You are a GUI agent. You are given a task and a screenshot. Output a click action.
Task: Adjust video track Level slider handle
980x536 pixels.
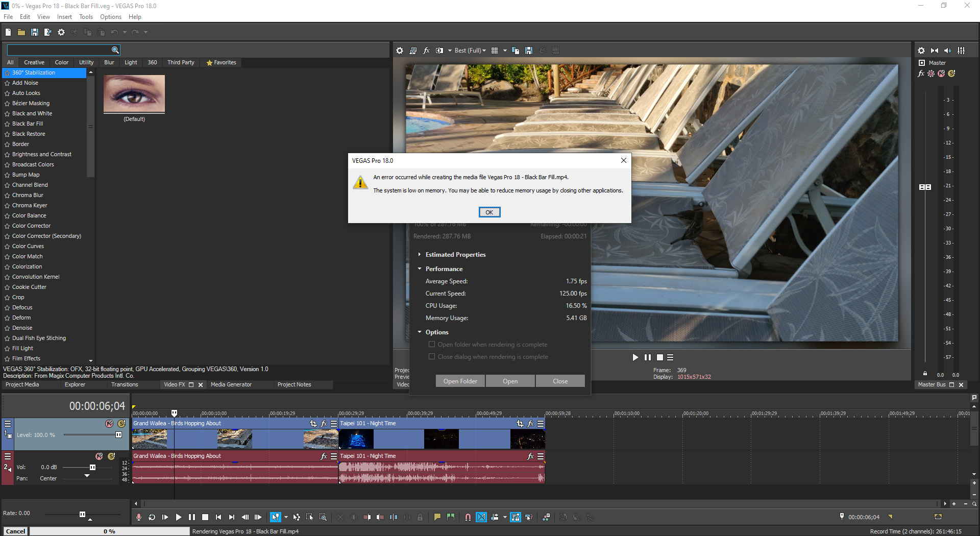click(118, 435)
